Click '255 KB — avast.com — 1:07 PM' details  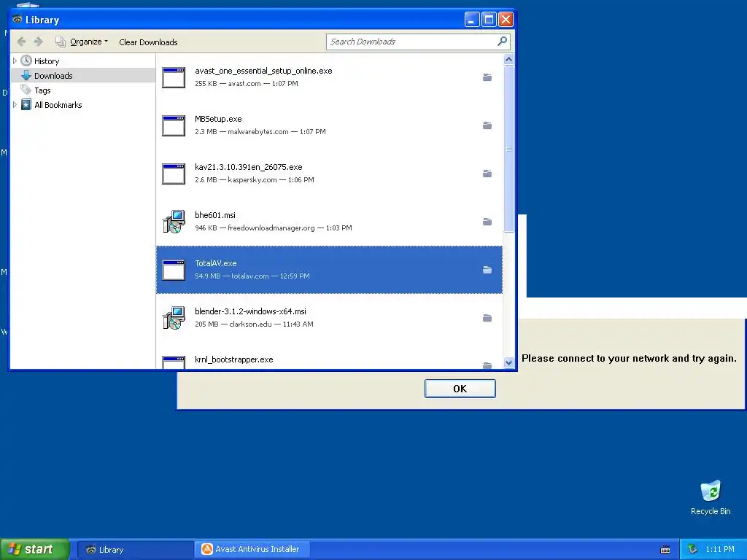click(247, 84)
